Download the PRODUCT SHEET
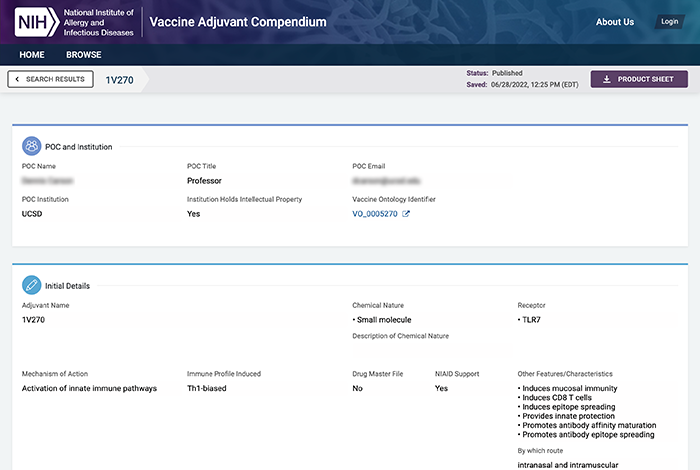Screen dimensions: 700x470 pos(639,79)
